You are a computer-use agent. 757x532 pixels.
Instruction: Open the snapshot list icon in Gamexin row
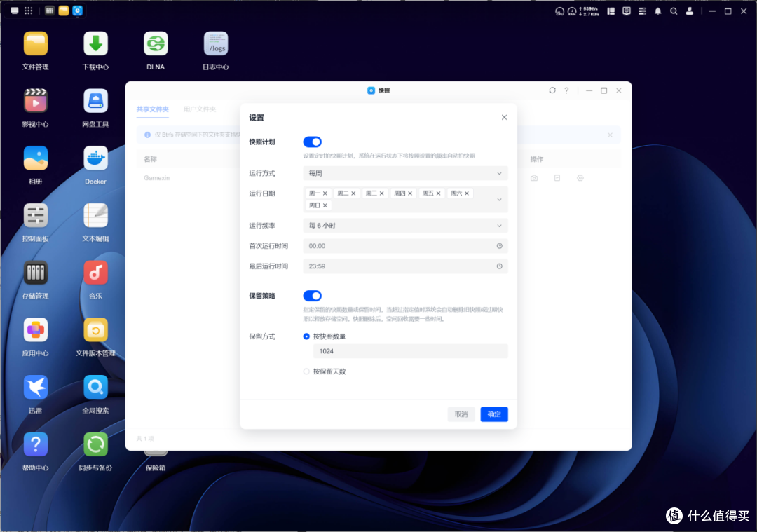pyautogui.click(x=557, y=178)
